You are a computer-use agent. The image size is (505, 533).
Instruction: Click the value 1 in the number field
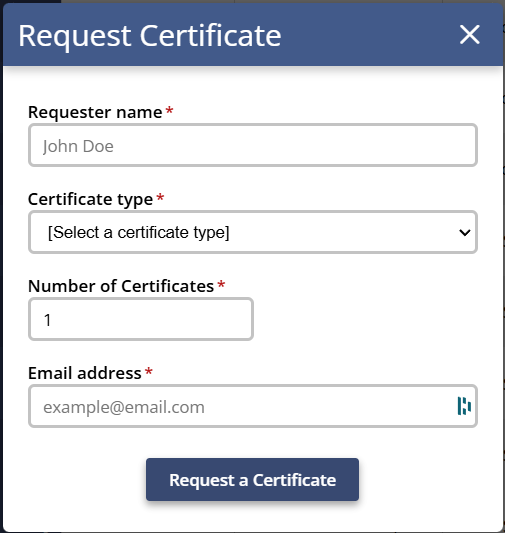pyautogui.click(x=48, y=320)
